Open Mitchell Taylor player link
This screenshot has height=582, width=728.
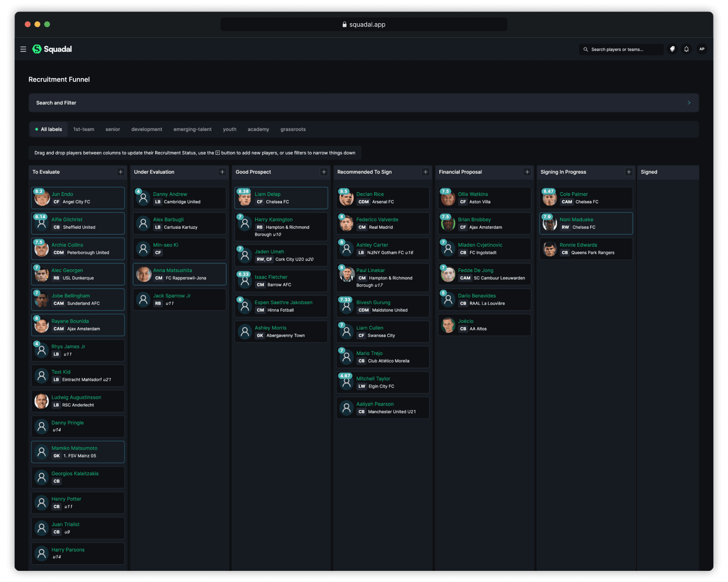click(373, 379)
